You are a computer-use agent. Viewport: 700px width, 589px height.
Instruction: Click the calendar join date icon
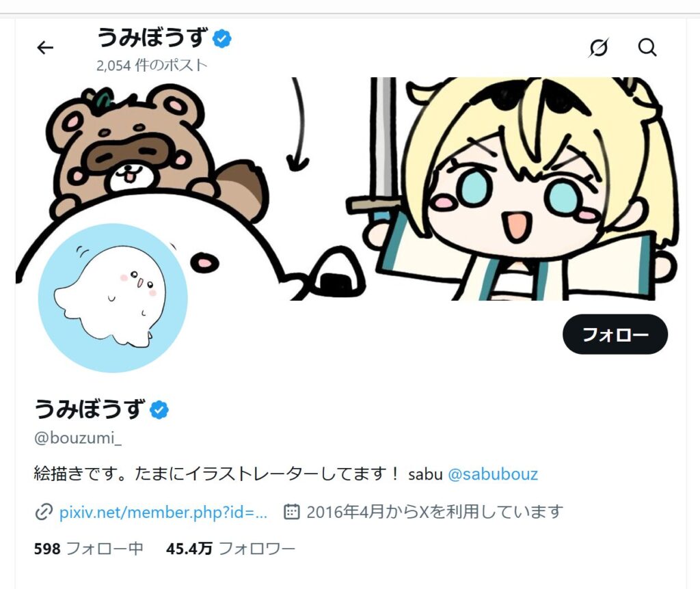pyautogui.click(x=291, y=512)
